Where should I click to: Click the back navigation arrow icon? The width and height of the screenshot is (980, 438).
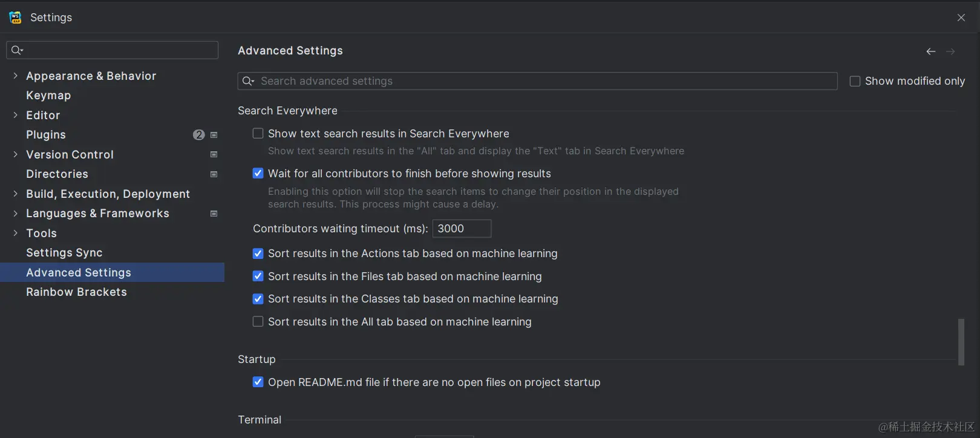click(931, 51)
